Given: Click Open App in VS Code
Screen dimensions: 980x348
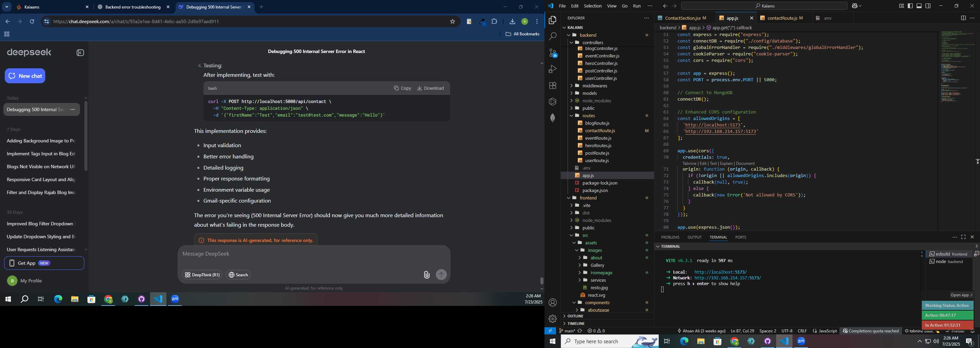Looking at the screenshot, I should coord(961,295).
